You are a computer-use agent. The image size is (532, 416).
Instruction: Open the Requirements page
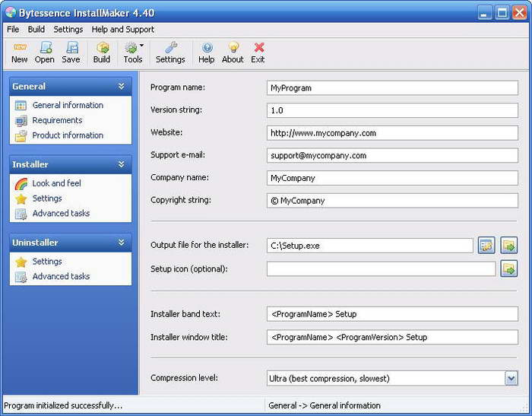pyautogui.click(x=57, y=120)
